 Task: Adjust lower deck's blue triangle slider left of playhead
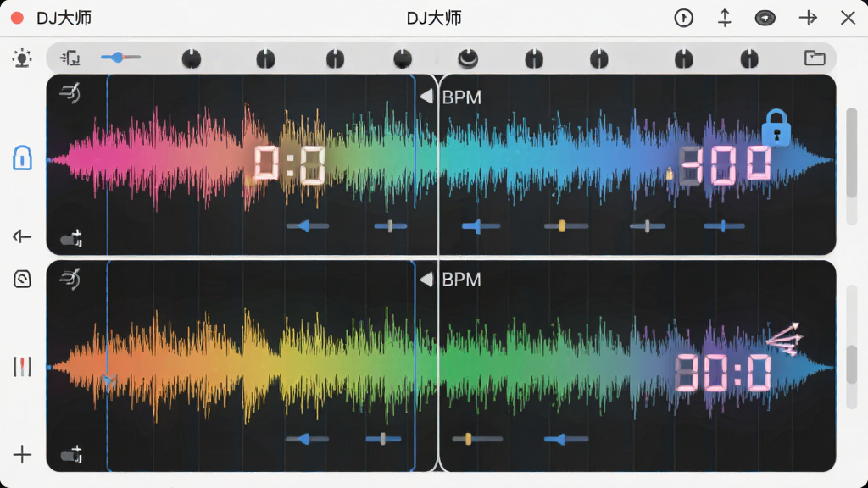pos(307,440)
